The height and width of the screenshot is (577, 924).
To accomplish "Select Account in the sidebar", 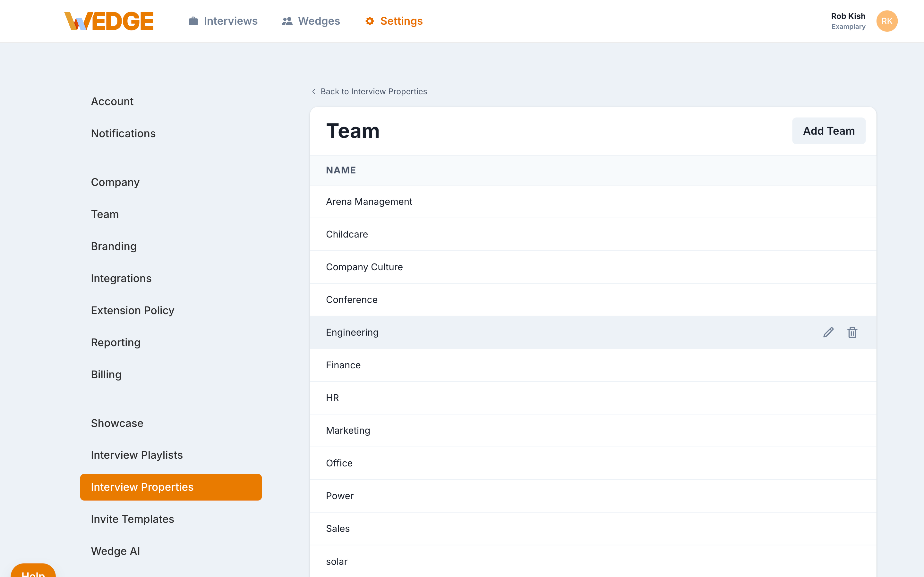I will point(112,101).
